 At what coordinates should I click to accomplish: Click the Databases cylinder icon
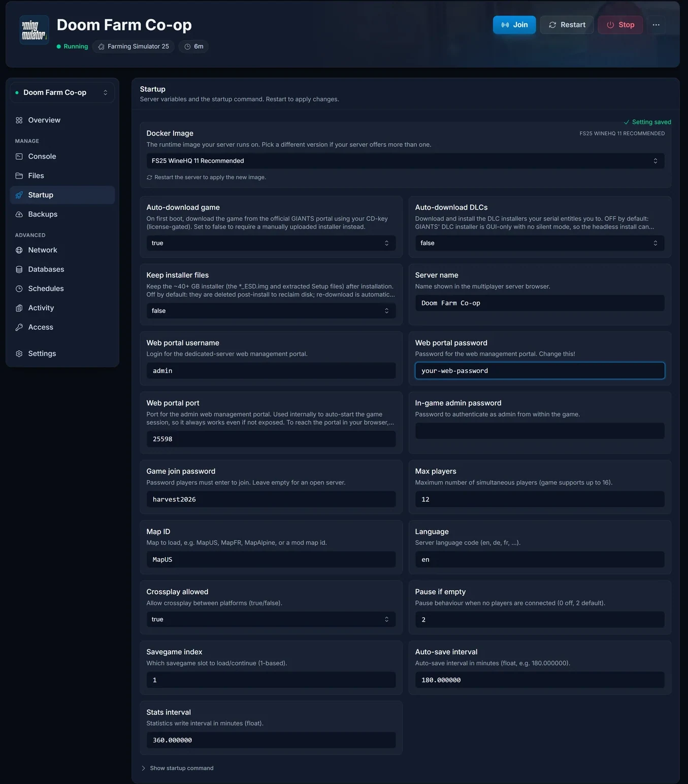19,269
